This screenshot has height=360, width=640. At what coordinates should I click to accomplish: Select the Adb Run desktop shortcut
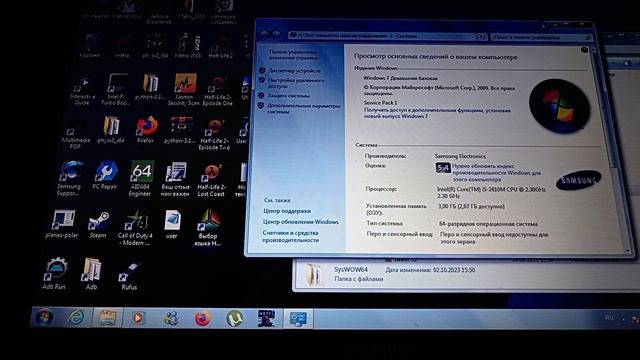(54, 273)
